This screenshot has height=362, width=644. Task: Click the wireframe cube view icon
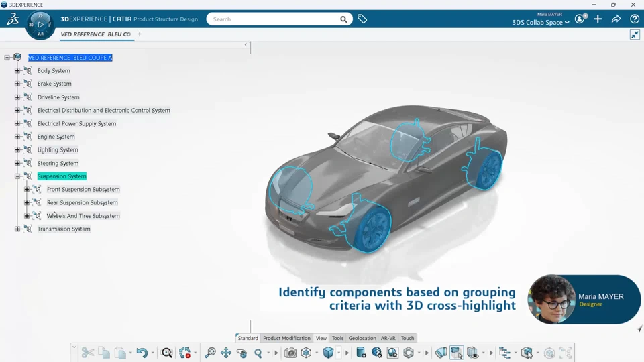(x=306, y=353)
